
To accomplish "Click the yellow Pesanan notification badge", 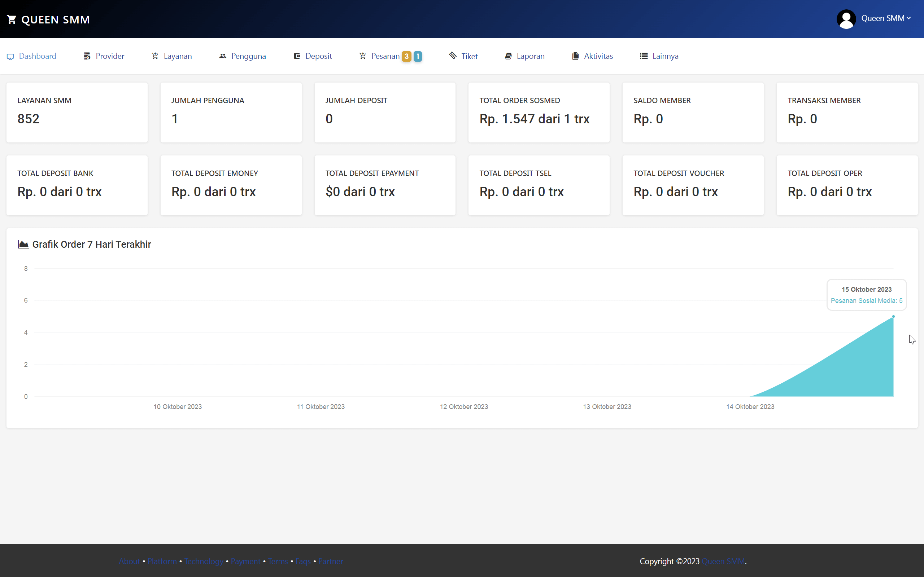I will [x=405, y=56].
